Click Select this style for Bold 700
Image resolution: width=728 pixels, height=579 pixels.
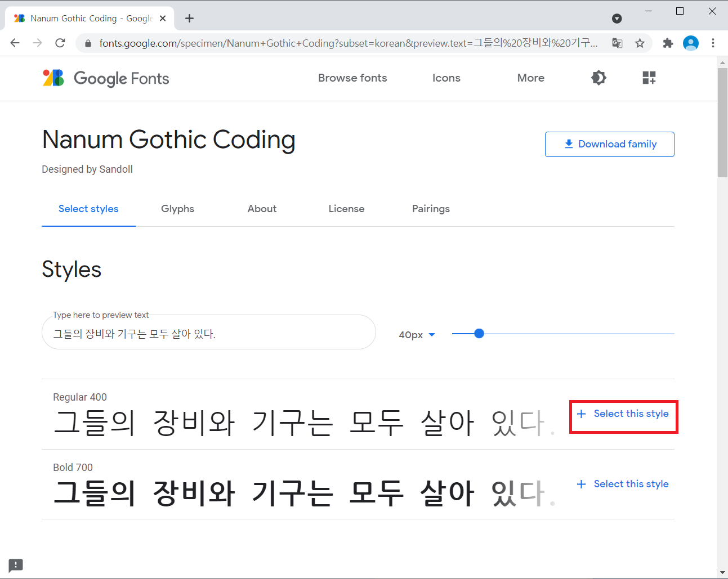click(x=623, y=484)
